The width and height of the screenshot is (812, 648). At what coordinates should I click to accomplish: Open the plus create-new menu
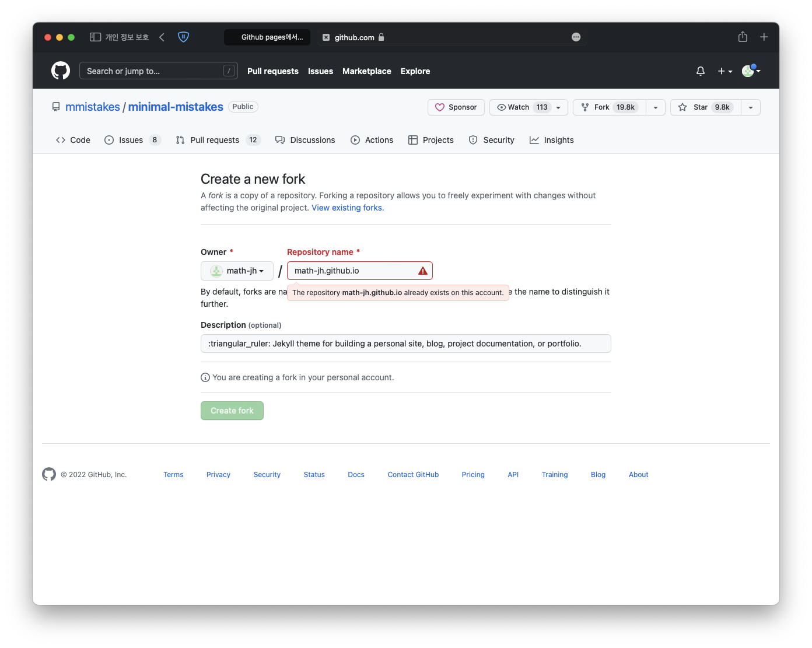(x=724, y=71)
